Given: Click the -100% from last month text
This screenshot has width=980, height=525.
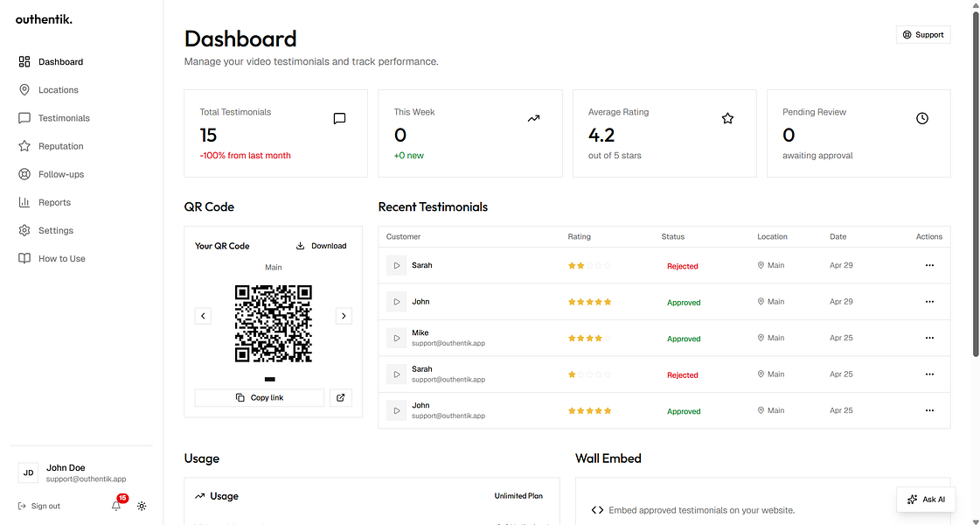Looking at the screenshot, I should [245, 155].
